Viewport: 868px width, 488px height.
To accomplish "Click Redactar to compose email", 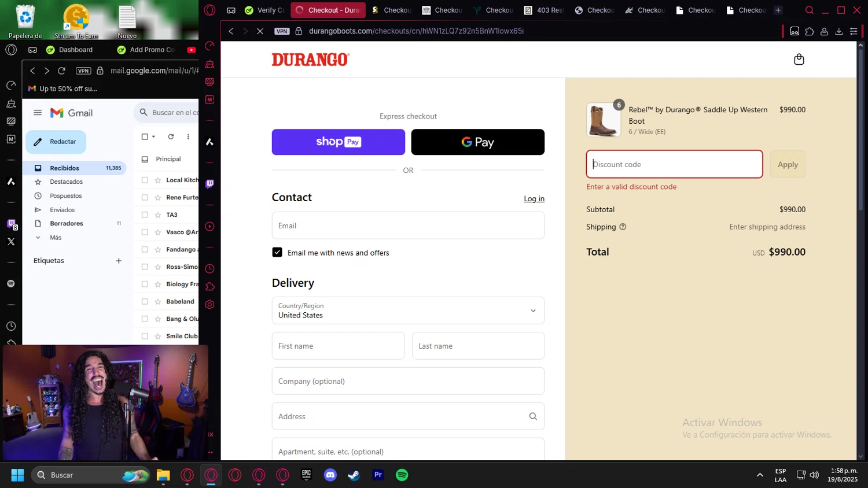I will point(56,142).
